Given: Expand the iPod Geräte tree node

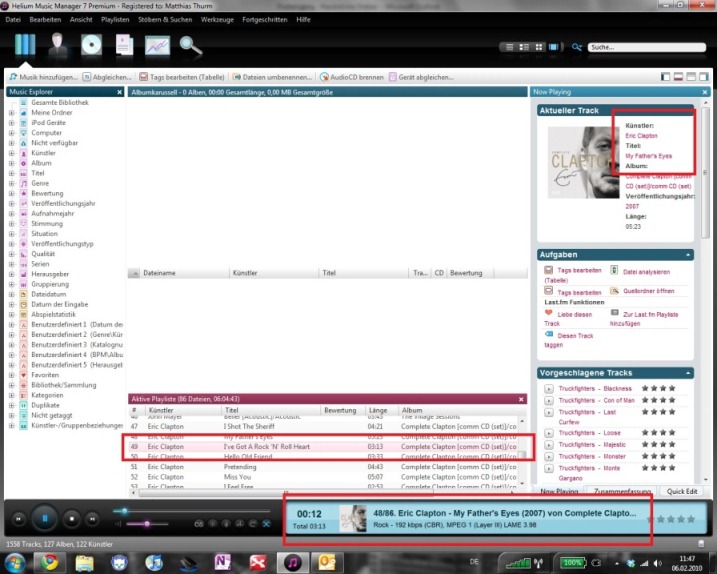Looking at the screenshot, I should click(x=11, y=123).
